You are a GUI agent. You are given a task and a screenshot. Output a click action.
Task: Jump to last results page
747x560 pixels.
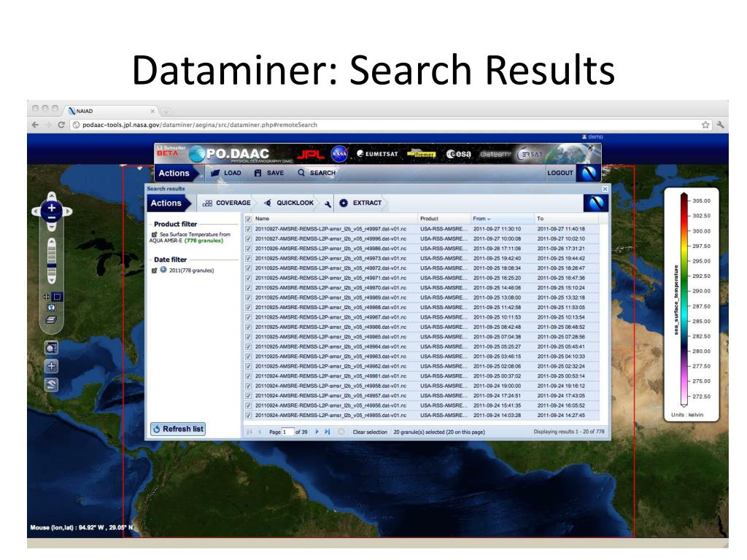pos(328,432)
